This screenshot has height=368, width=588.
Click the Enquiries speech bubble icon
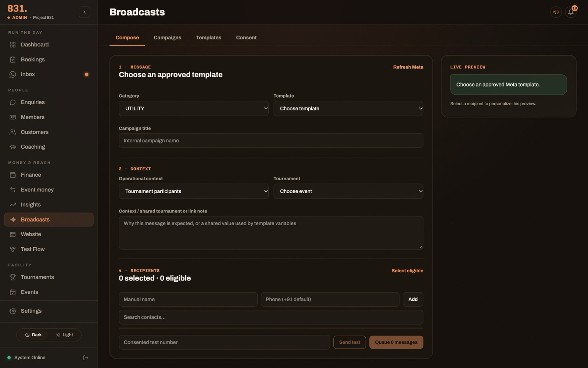point(12,102)
